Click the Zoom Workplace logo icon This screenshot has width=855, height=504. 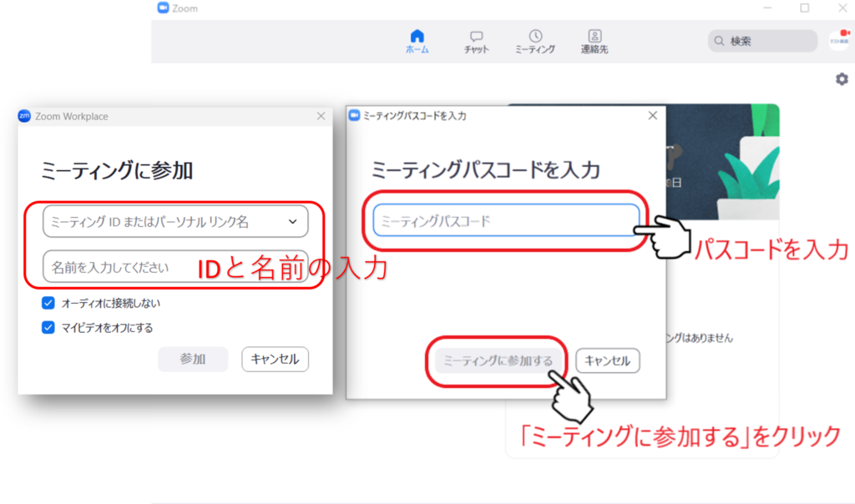pyautogui.click(x=24, y=117)
